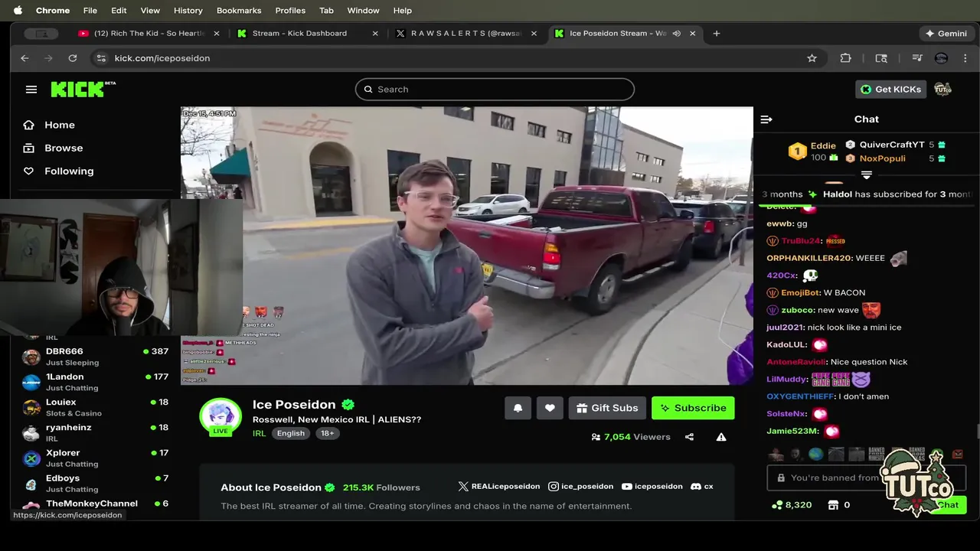Click the 18+ tag

327,433
